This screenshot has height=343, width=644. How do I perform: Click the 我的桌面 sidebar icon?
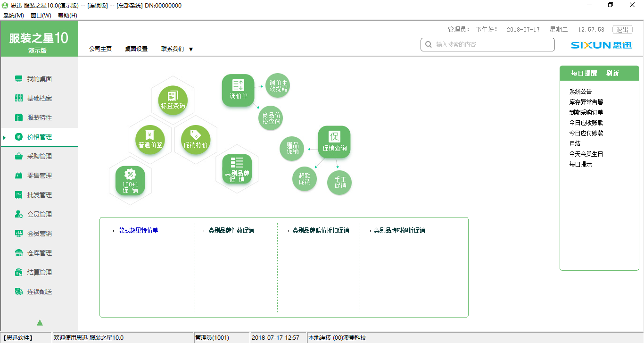click(x=18, y=79)
